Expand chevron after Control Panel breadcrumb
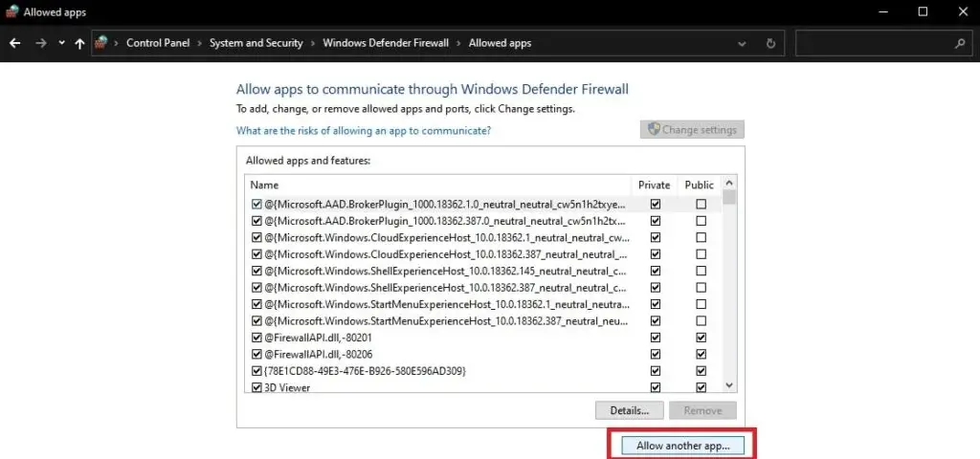 pos(199,43)
